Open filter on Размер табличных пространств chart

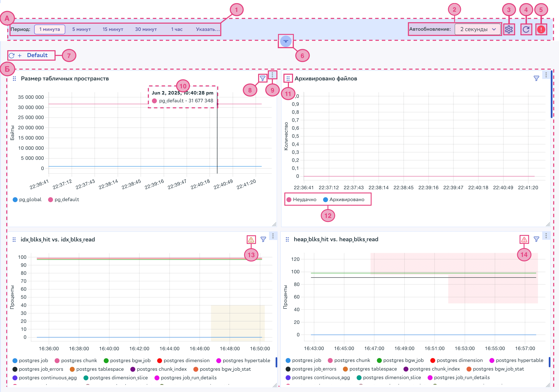[263, 78]
